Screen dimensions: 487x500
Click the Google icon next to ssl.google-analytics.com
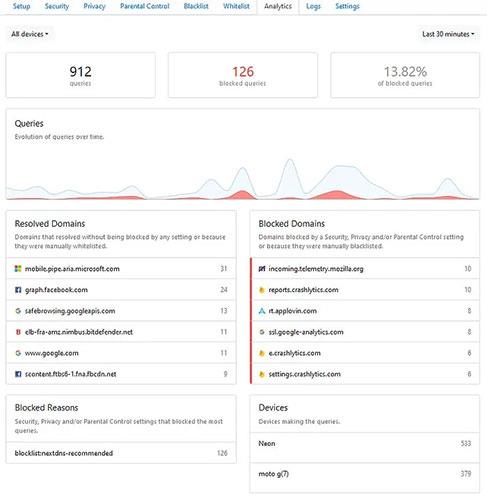(262, 332)
